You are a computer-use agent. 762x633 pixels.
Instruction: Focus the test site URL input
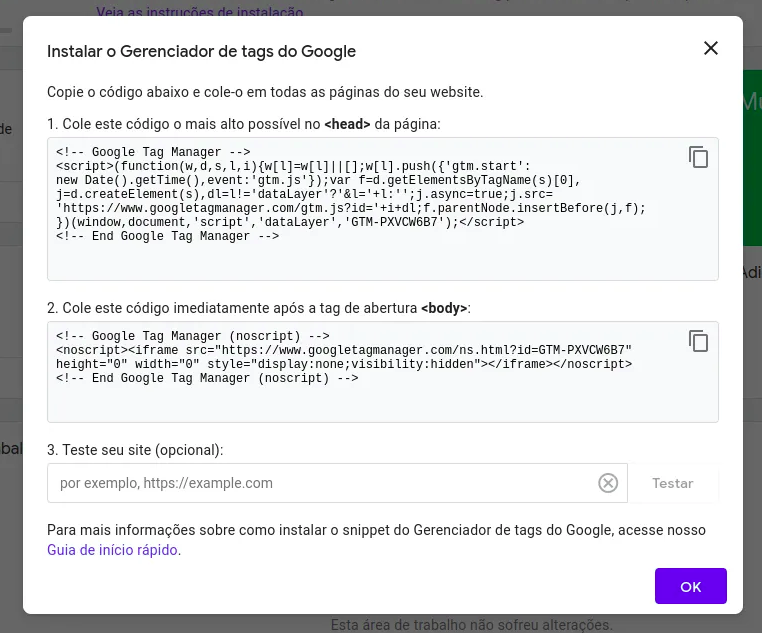(x=320, y=483)
